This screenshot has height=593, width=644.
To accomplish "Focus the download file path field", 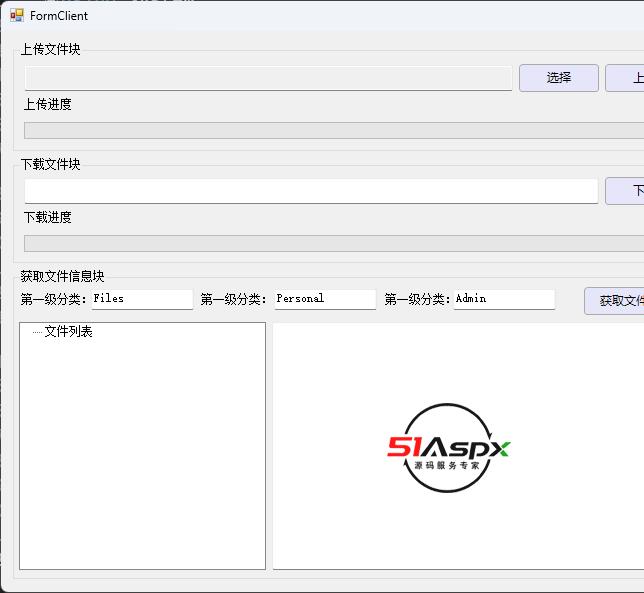I will click(x=311, y=191).
